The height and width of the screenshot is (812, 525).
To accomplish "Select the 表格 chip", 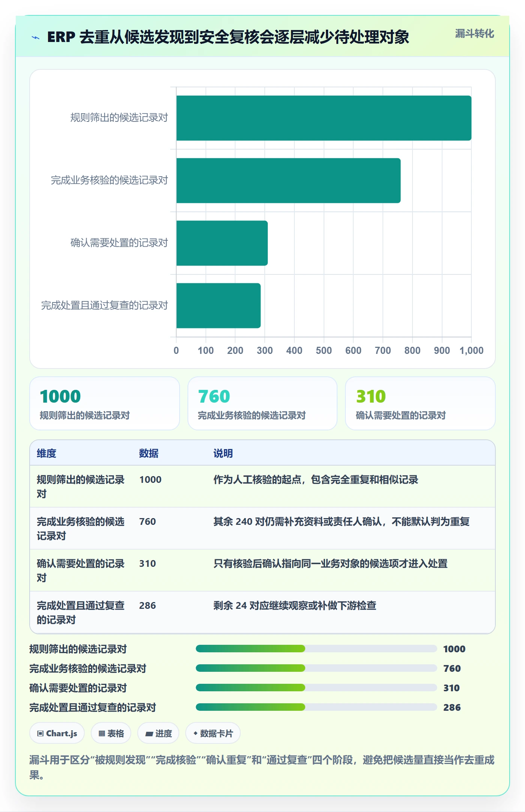I will coord(111,733).
